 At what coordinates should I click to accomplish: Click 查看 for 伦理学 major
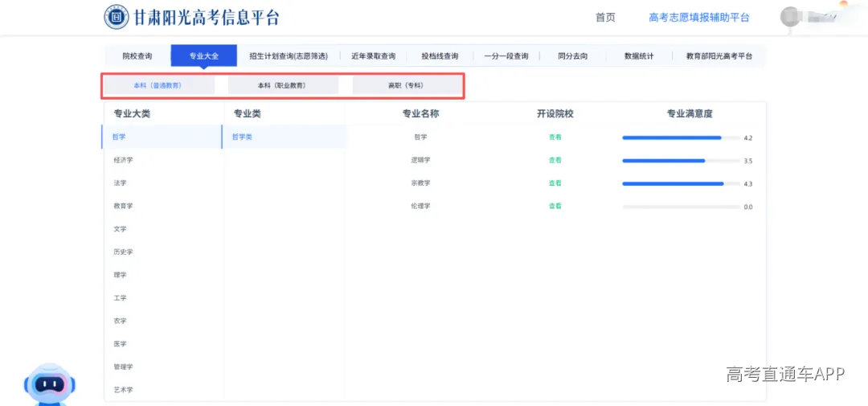pyautogui.click(x=555, y=206)
